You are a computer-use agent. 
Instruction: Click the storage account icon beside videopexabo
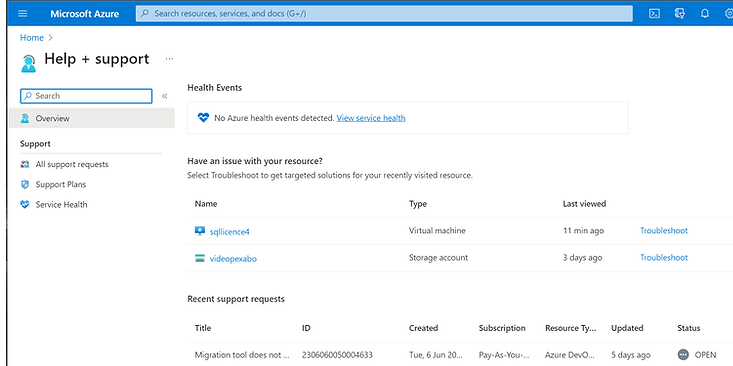point(200,258)
